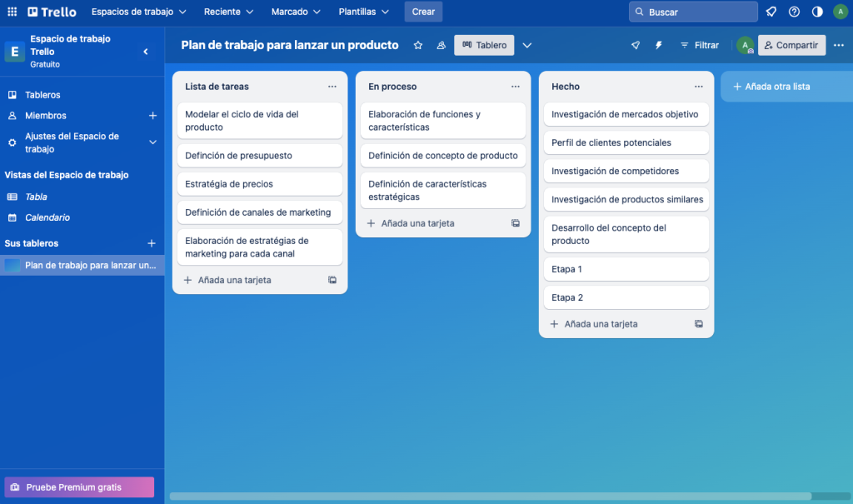Star the board Plan de trabajo
Screen dimensions: 853x504
click(x=417, y=45)
